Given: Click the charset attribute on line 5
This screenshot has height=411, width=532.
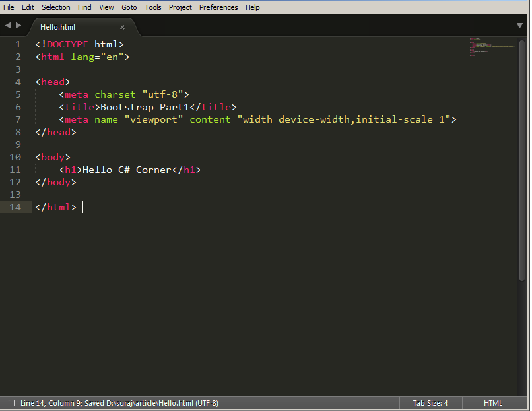Looking at the screenshot, I should [x=115, y=94].
